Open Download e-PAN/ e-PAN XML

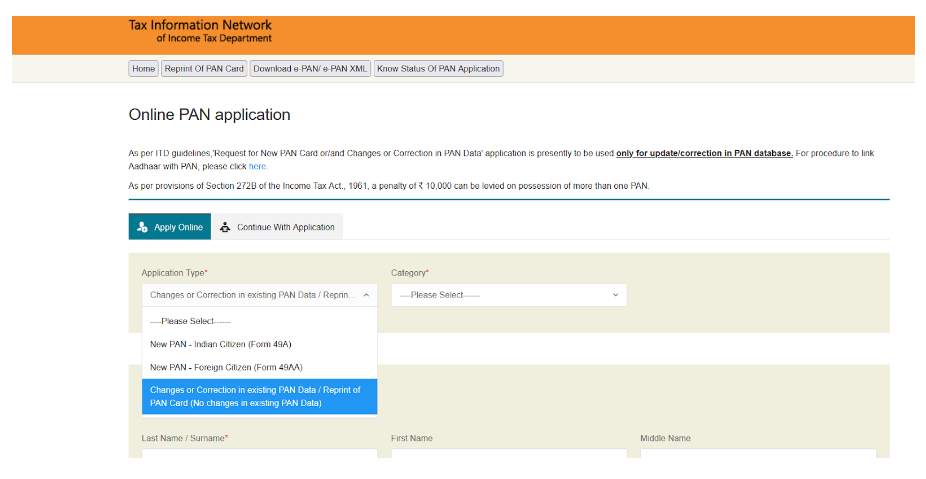coord(310,69)
